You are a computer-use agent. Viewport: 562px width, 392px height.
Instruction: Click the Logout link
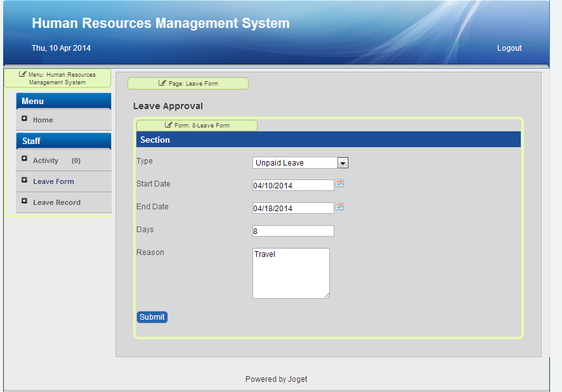coord(509,48)
